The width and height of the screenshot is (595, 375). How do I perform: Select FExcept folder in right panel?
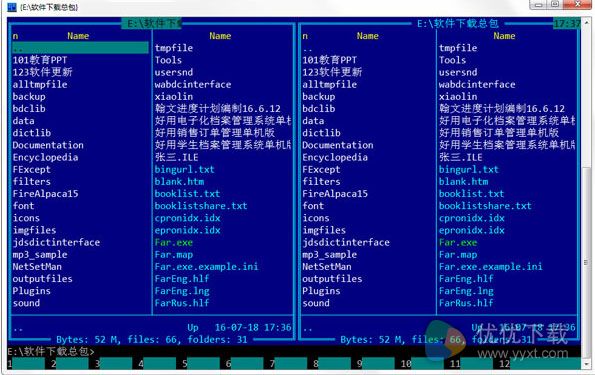pyautogui.click(x=321, y=169)
